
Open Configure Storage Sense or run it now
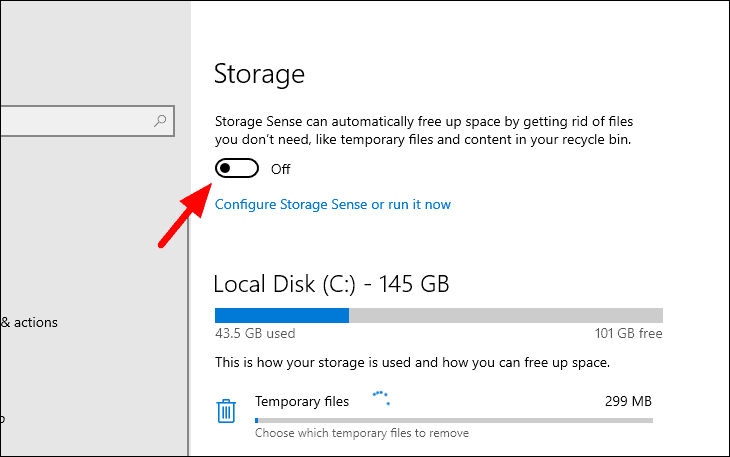point(333,204)
